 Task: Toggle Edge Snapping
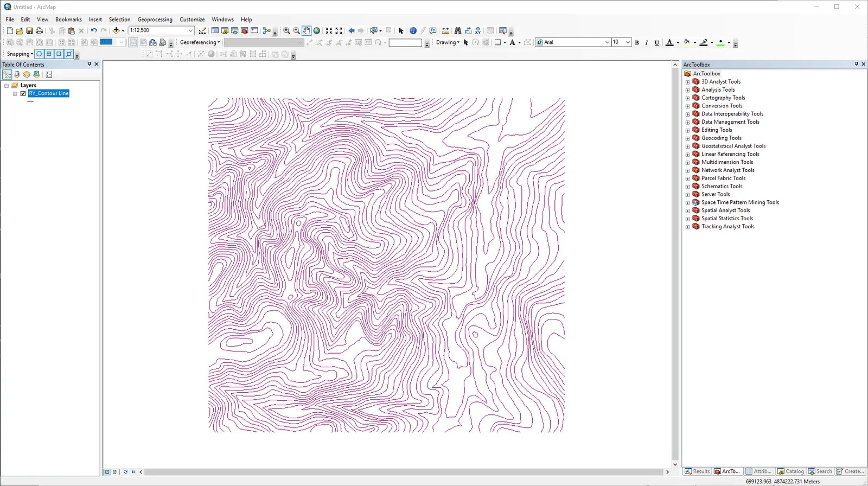point(68,54)
